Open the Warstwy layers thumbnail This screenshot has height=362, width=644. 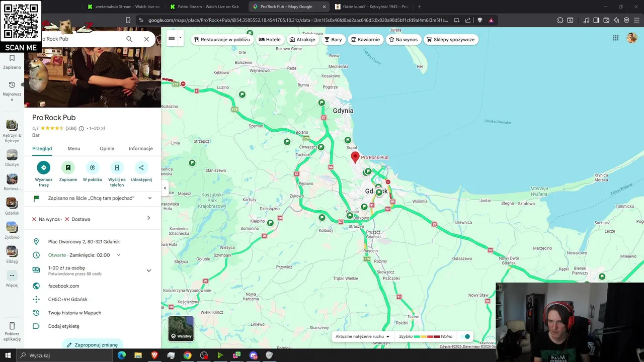(181, 328)
